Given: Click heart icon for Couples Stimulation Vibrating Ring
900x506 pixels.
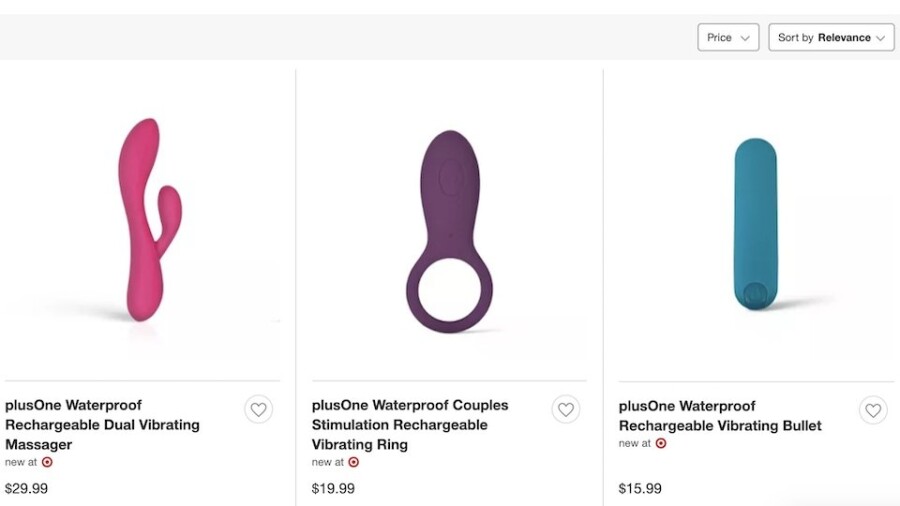Looking at the screenshot, I should point(565,409).
